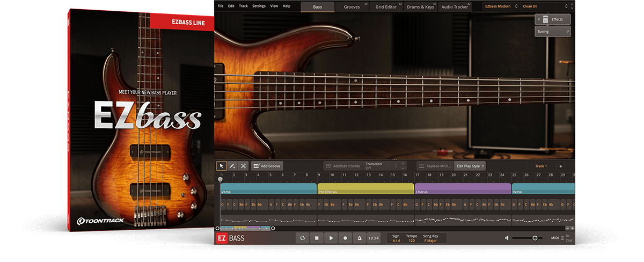The image size is (644, 262).
Task: Add a new track with plus icon
Action: [561, 166]
